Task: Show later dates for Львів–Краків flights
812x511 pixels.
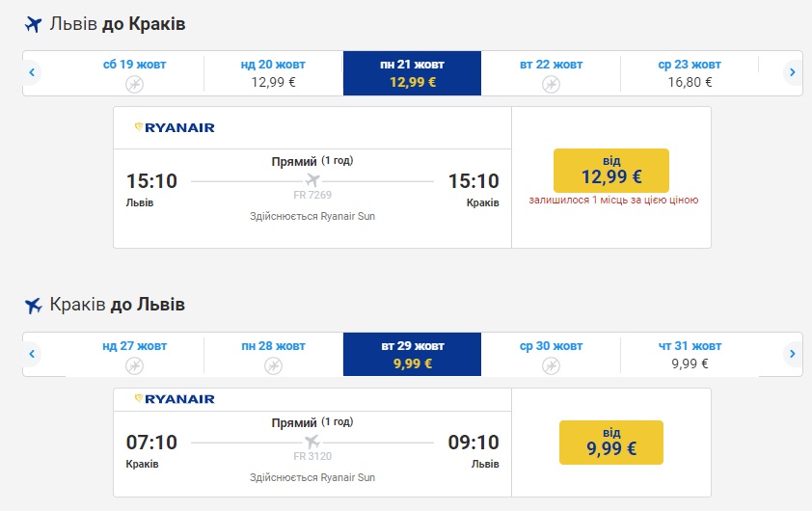Action: point(792,72)
